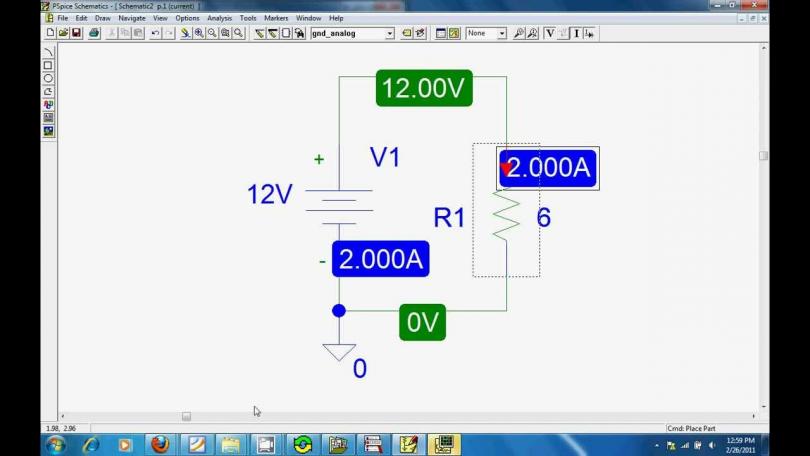
Task: Open the Markers menu
Action: [276, 18]
